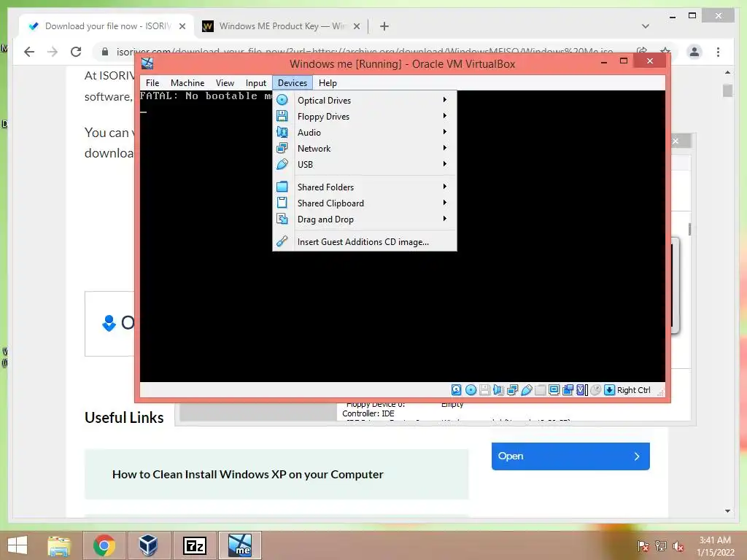Click the Network icon in Devices menu
747x560 pixels.
tap(282, 148)
